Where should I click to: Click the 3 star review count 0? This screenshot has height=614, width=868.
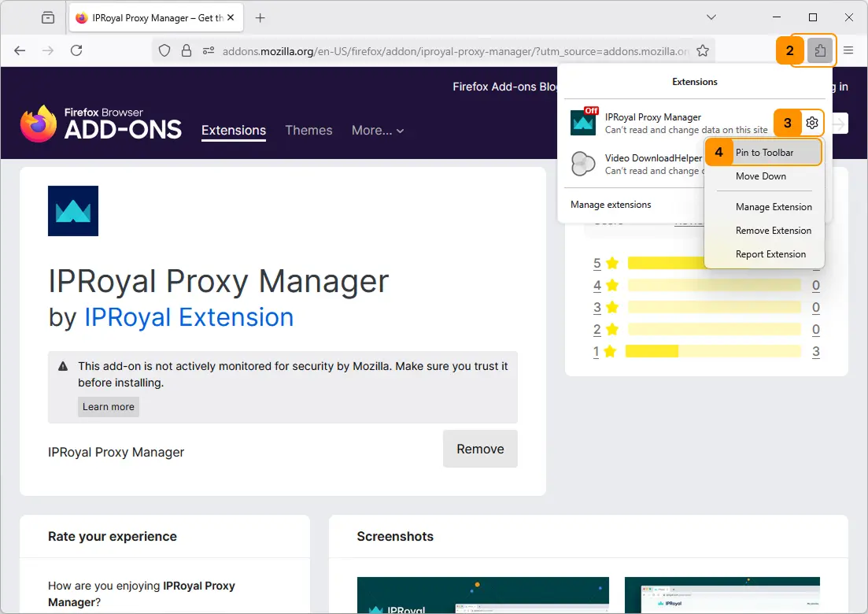(x=816, y=308)
